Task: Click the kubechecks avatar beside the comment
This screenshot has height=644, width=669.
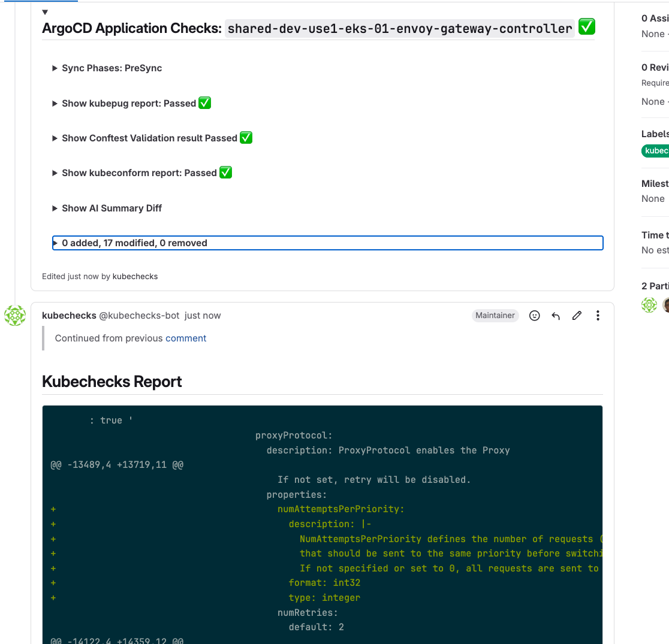Action: coord(15,316)
